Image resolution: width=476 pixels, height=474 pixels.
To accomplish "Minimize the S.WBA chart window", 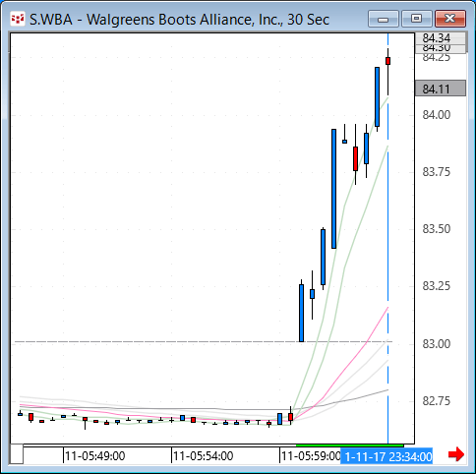I will point(384,19).
